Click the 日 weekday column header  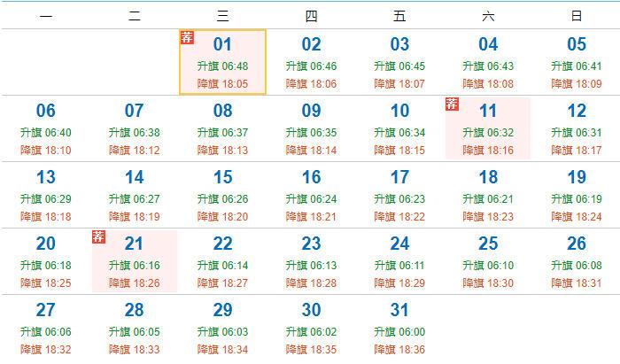(577, 15)
